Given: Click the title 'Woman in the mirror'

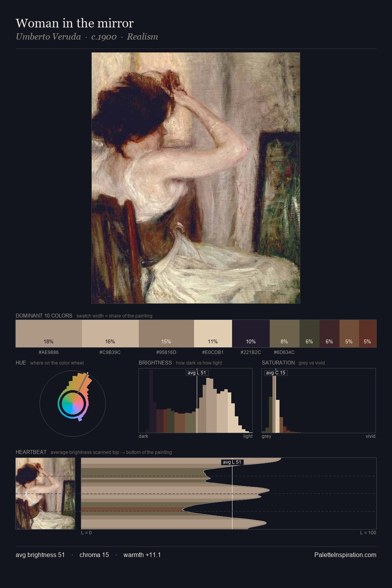Looking at the screenshot, I should [x=74, y=23].
